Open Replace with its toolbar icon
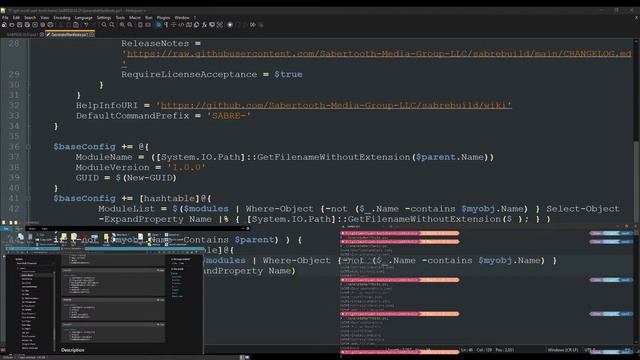The image size is (640, 360). [111, 25]
